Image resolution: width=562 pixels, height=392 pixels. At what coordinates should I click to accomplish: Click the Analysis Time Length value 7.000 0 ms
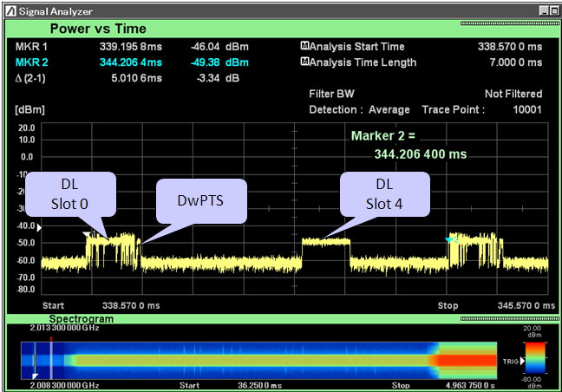pyautogui.click(x=516, y=62)
